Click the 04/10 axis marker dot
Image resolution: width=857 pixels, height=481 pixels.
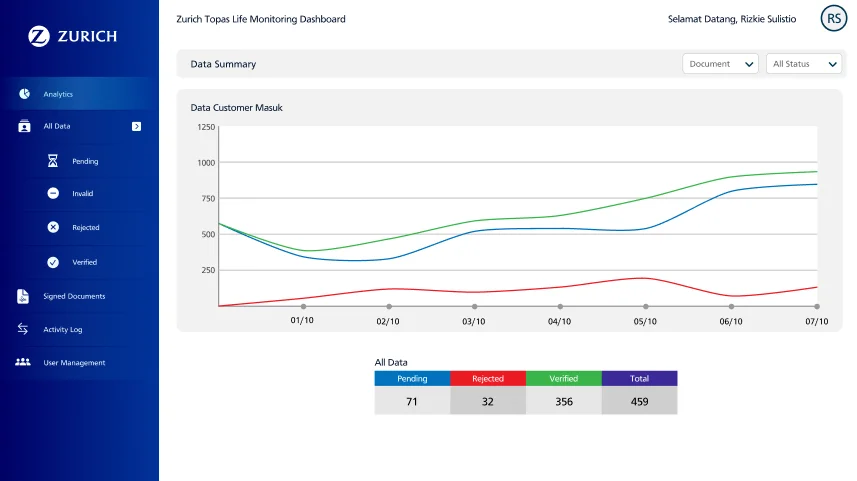point(560,307)
